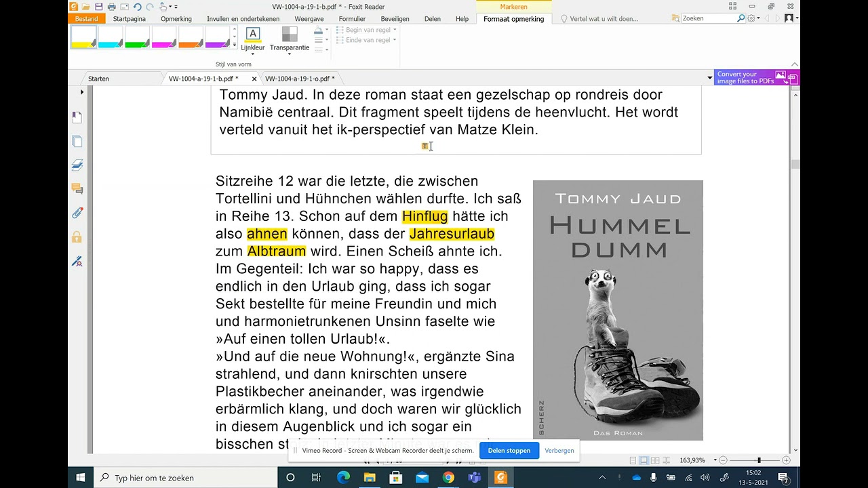Screen dimensions: 868x488
Task: Open the comments panel in left sidebar
Action: point(77,188)
